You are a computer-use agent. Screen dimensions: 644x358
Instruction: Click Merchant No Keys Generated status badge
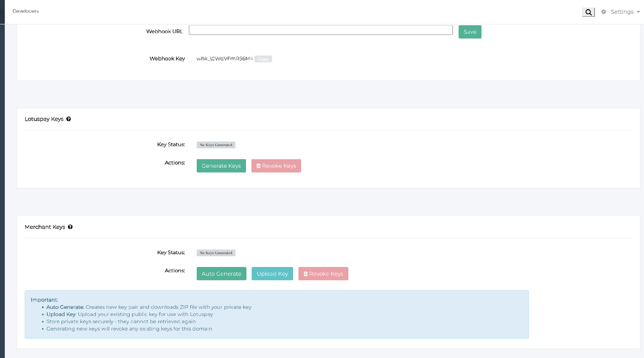216,253
